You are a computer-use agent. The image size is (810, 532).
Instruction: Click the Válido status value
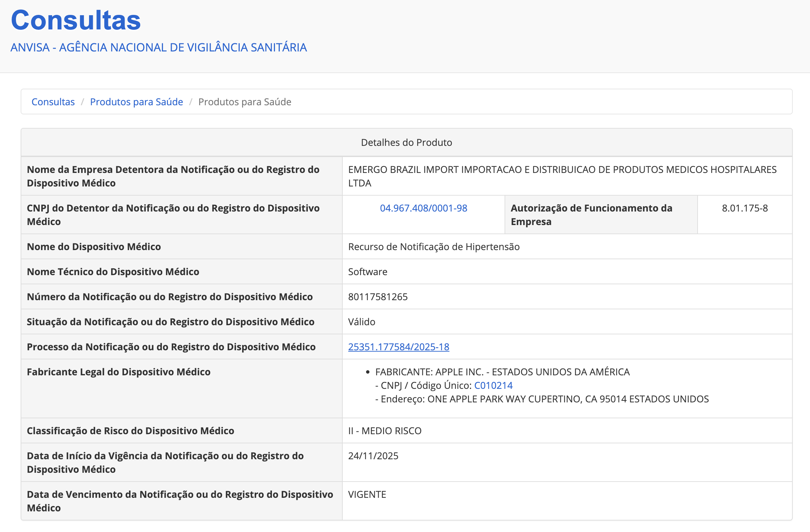[x=361, y=322]
